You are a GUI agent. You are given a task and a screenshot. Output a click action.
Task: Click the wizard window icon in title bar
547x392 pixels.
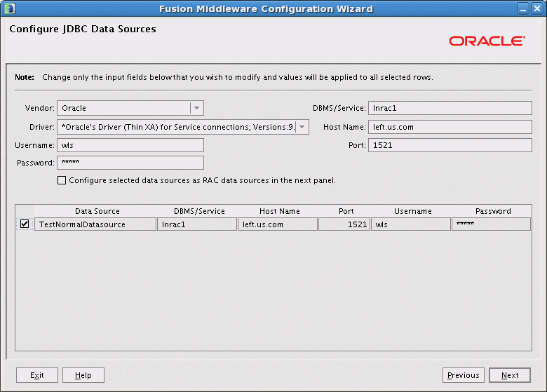coord(9,8)
